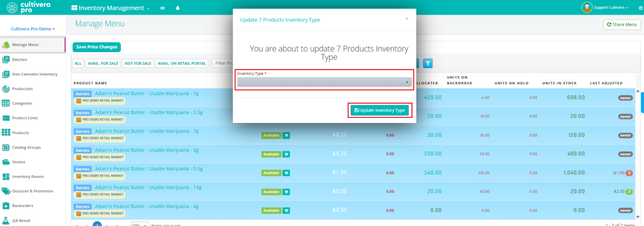This screenshot has height=226, width=644.
Task: Click the power logout icon
Action: click(640, 8)
